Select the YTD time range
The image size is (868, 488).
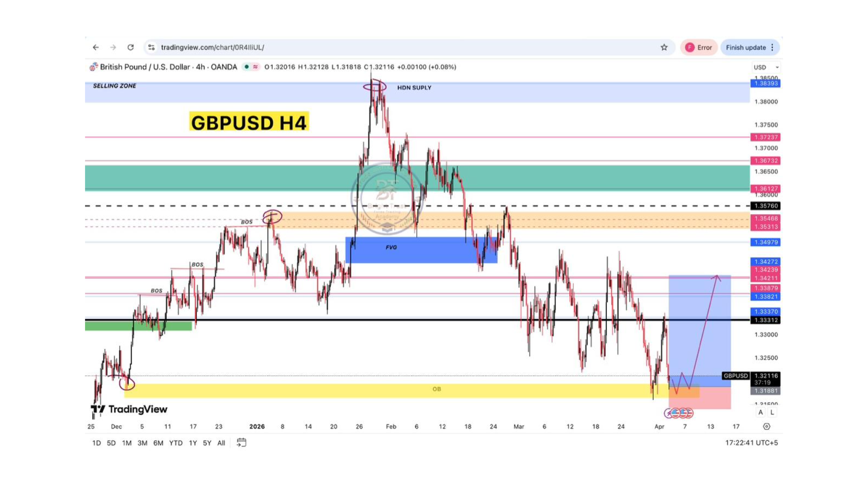(x=175, y=443)
